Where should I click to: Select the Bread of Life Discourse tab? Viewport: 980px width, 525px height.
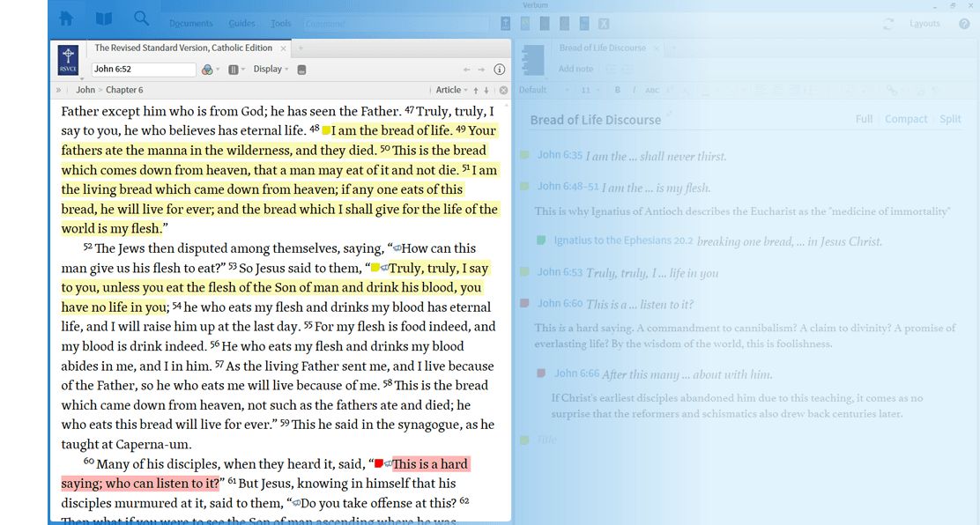coord(603,48)
